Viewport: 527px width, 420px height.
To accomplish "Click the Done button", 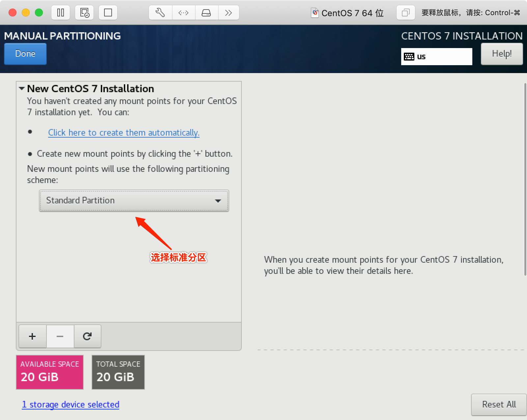I will 25,54.
